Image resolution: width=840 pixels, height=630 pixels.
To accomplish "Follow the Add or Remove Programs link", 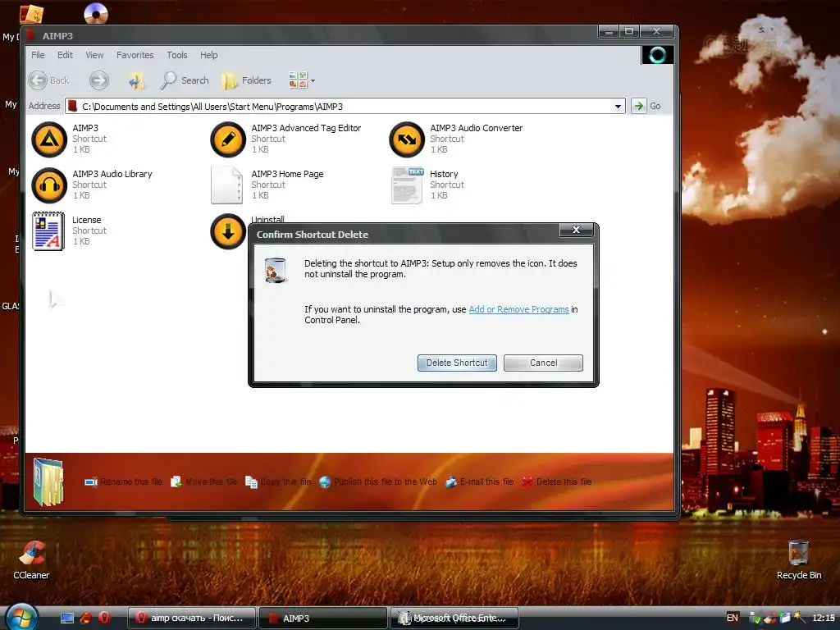I will click(518, 309).
